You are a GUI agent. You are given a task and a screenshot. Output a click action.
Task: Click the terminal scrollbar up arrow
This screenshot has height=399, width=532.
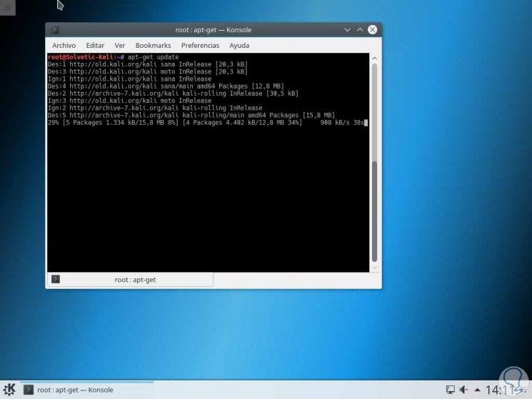[x=375, y=59]
